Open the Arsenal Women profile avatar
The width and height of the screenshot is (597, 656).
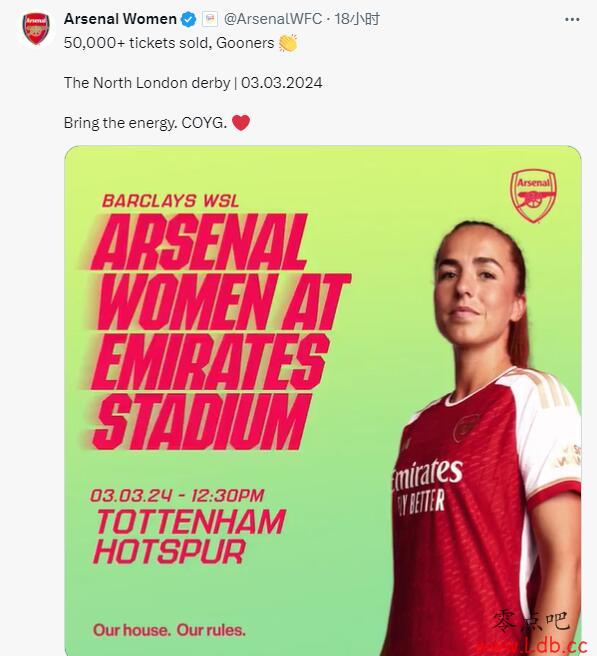36,28
